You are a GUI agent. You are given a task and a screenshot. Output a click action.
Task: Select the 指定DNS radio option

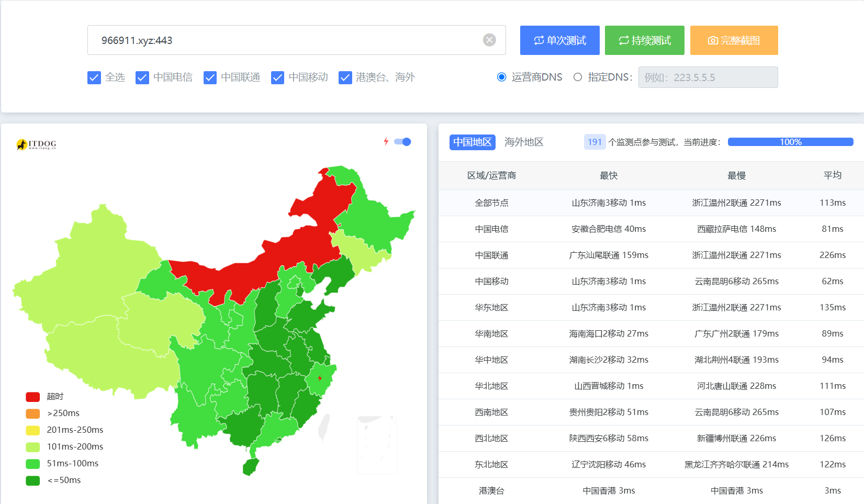(578, 77)
